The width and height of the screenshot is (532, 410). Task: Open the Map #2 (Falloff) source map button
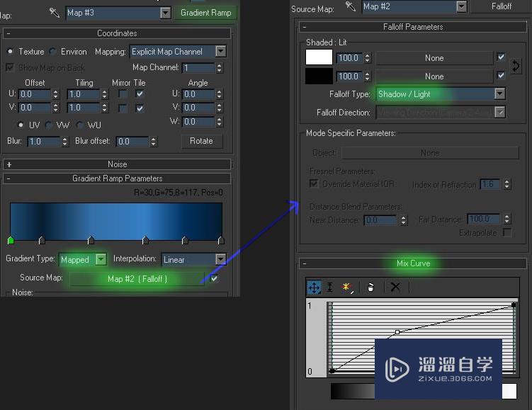point(137,279)
